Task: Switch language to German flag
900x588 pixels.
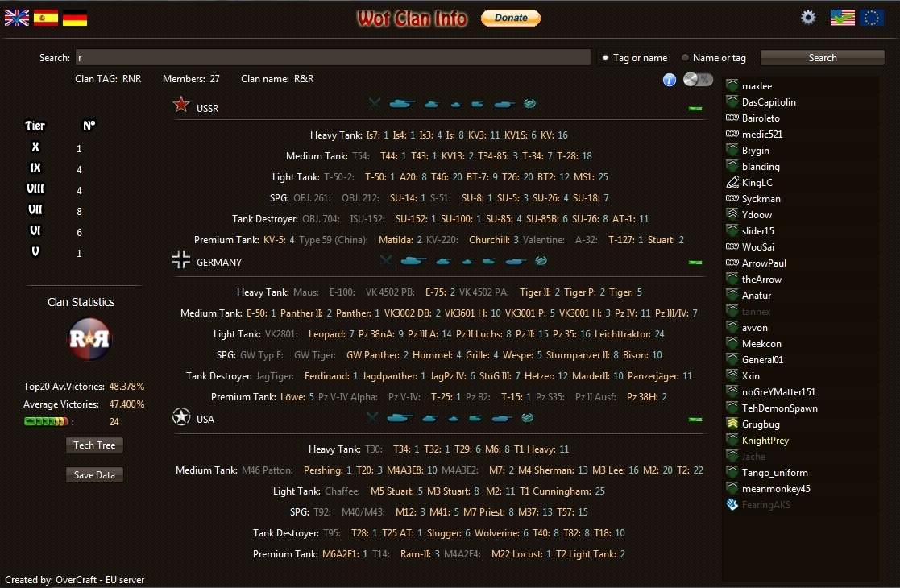Action: [x=75, y=18]
